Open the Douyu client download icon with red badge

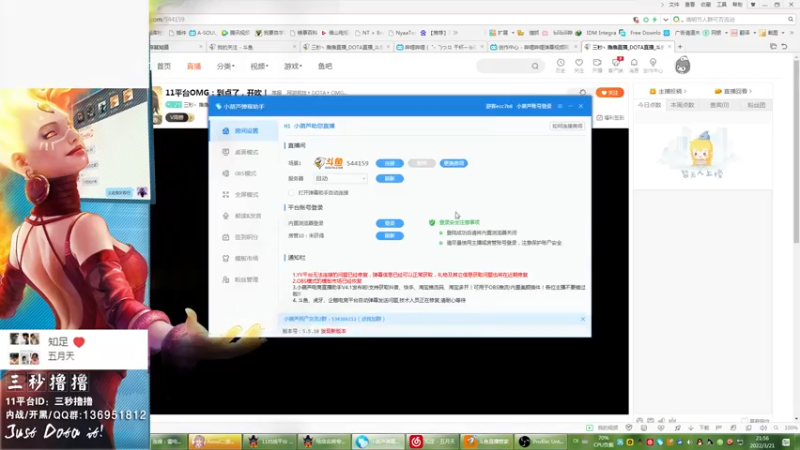point(616,65)
